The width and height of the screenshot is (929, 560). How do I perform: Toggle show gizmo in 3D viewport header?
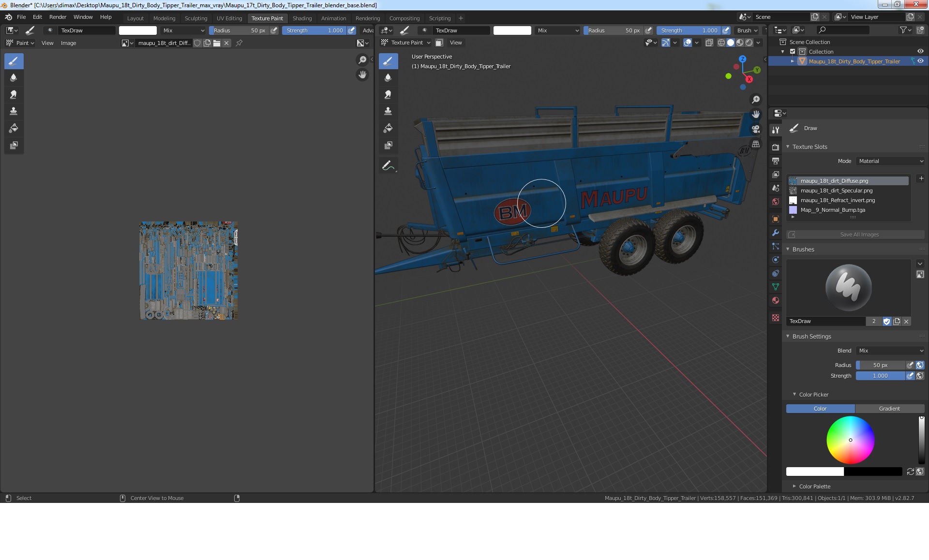[666, 43]
